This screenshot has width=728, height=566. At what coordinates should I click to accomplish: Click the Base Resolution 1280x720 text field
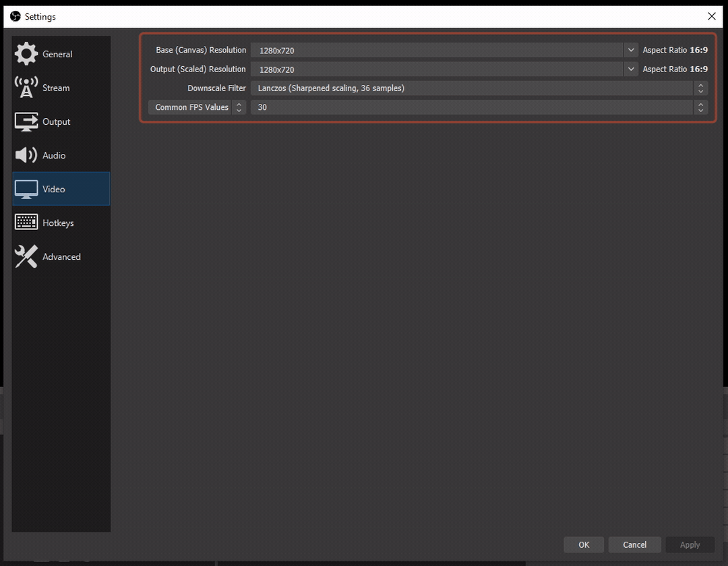(437, 50)
